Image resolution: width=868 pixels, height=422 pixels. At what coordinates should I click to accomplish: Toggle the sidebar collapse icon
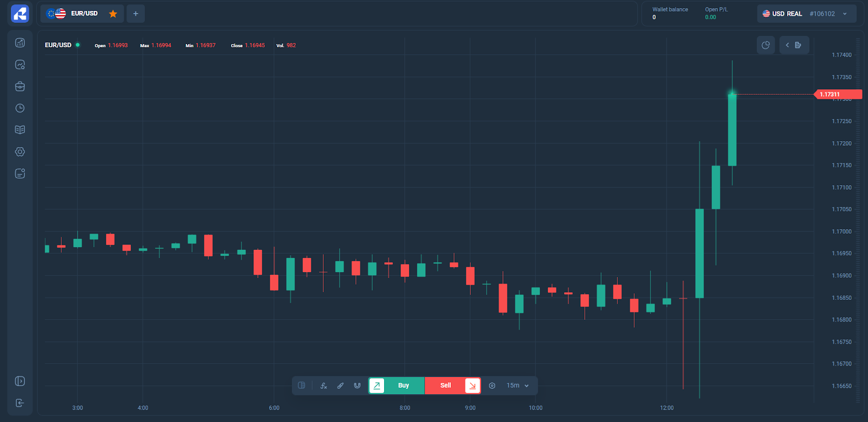click(x=20, y=381)
